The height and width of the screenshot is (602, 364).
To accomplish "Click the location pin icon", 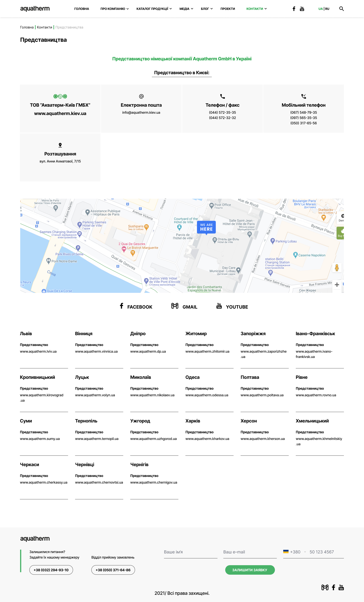I will 60,145.
